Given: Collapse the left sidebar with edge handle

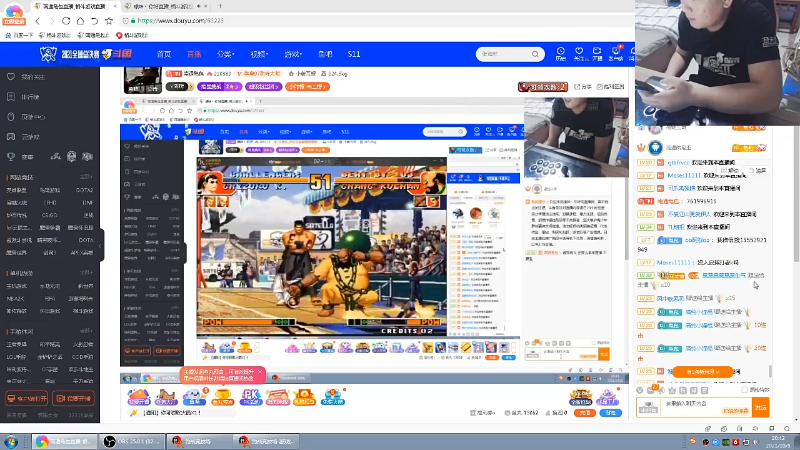Looking at the screenshot, I should pyautogui.click(x=101, y=246).
